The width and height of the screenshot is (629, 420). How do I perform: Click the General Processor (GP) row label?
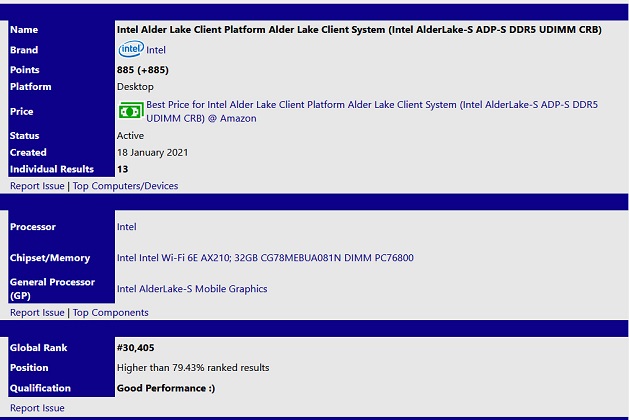tap(52, 289)
